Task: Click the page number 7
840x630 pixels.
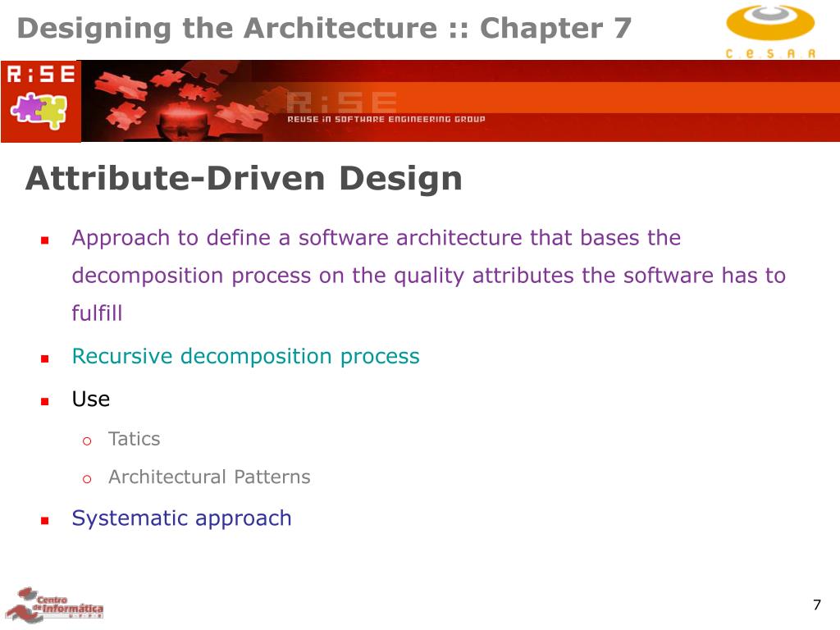Action: click(817, 605)
